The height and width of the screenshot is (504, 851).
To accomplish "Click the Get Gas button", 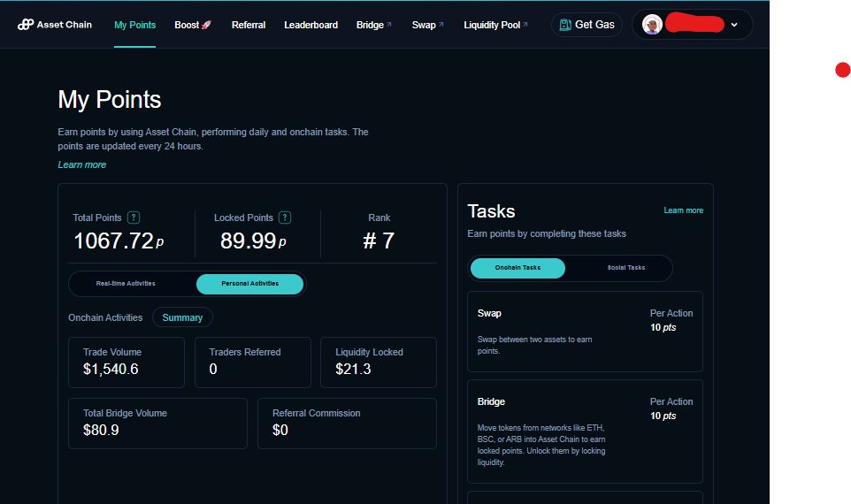I will (x=586, y=25).
